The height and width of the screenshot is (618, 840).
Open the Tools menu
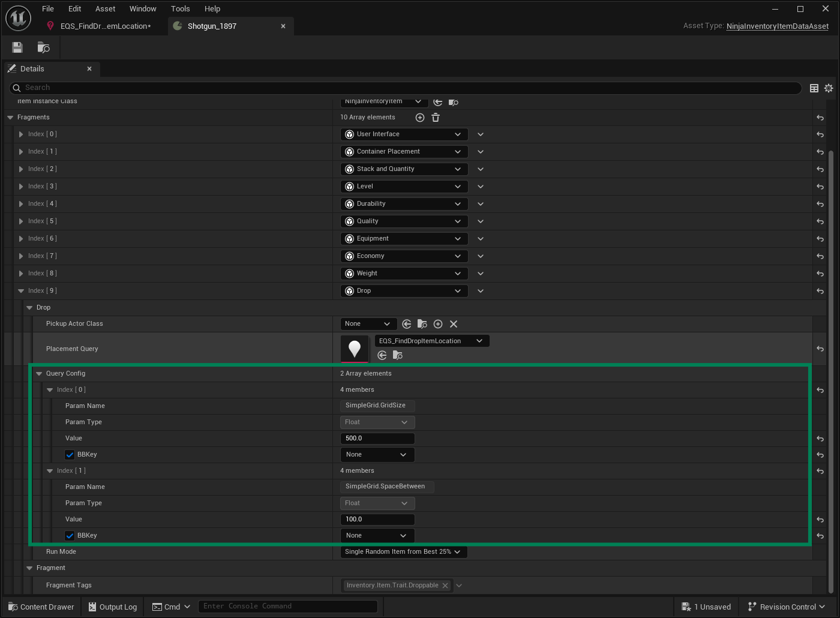[180, 9]
